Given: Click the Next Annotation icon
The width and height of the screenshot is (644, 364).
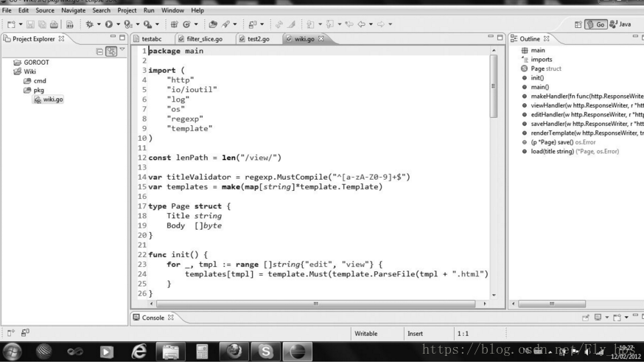Looking at the screenshot, I should [x=310, y=24].
